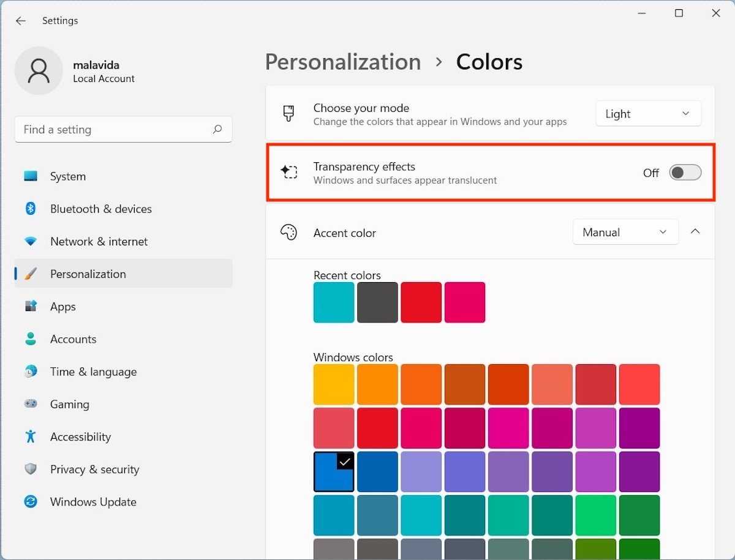Click the Gaming controller icon
Screen dimensions: 735x560
(x=31, y=404)
